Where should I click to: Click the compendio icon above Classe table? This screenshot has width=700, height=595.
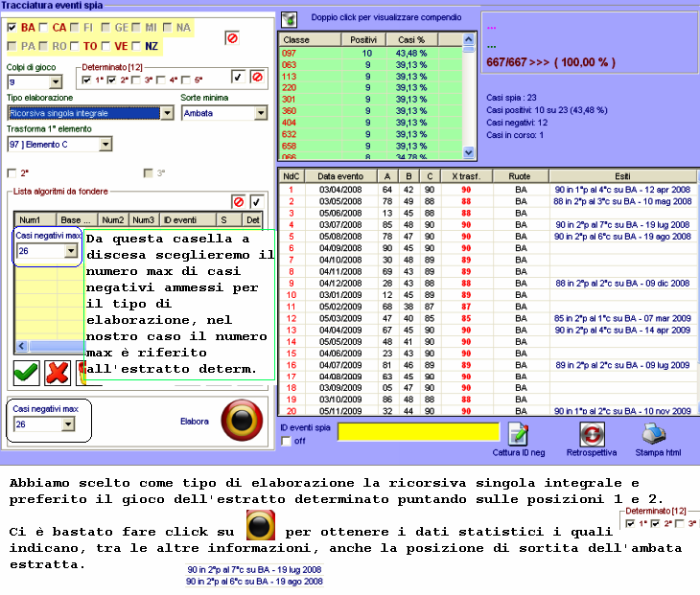click(289, 19)
